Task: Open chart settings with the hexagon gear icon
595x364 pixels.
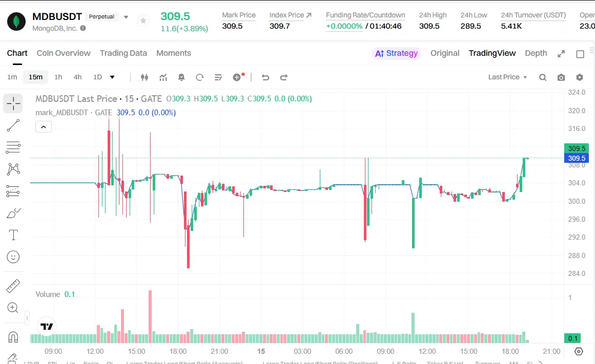Action: click(580, 77)
